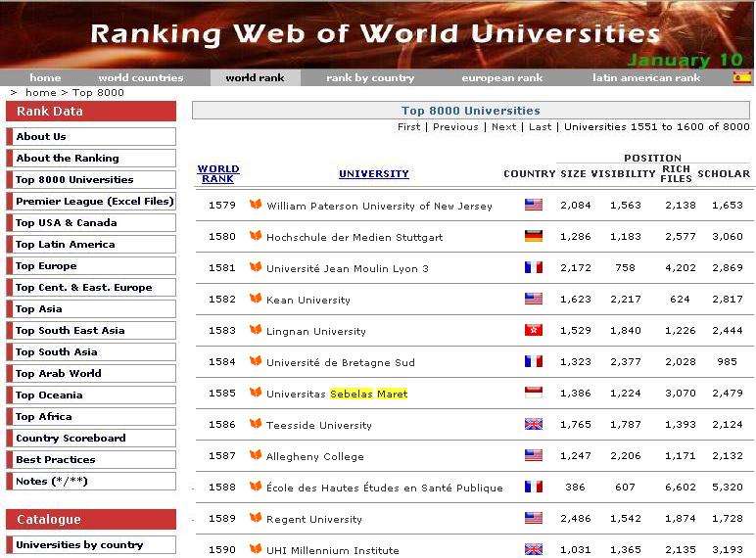Click Teesside University name in table
Viewport: 756px width, 558px height.
(x=319, y=425)
